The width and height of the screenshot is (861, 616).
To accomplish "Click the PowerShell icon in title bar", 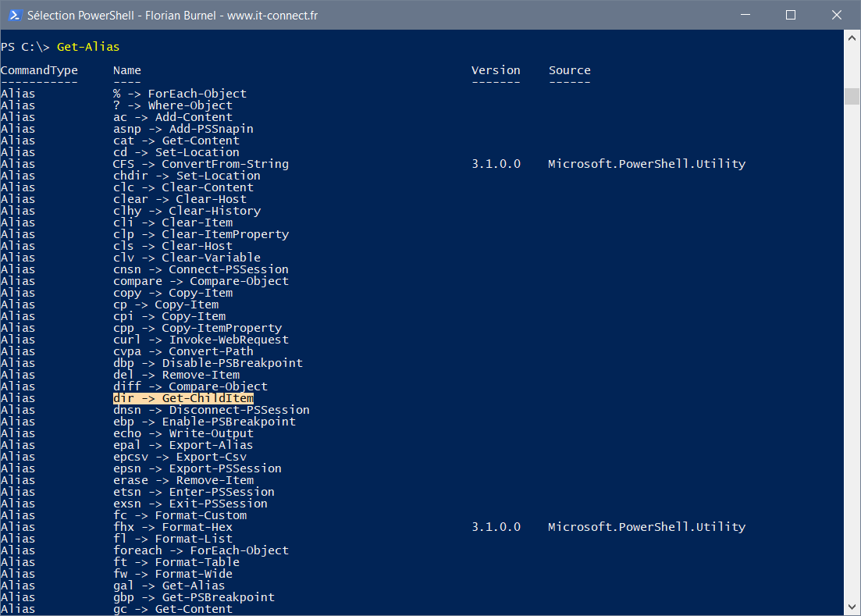I will coord(13,15).
